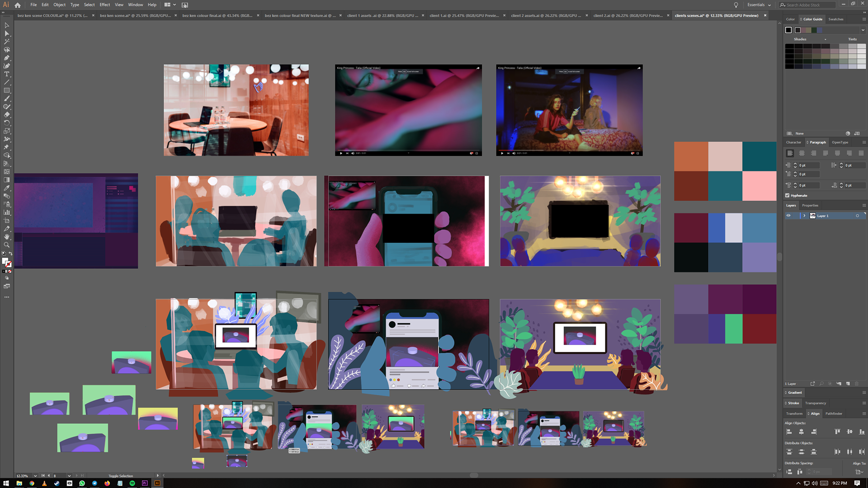Open the Object menu
868x488 pixels.
point(59,5)
